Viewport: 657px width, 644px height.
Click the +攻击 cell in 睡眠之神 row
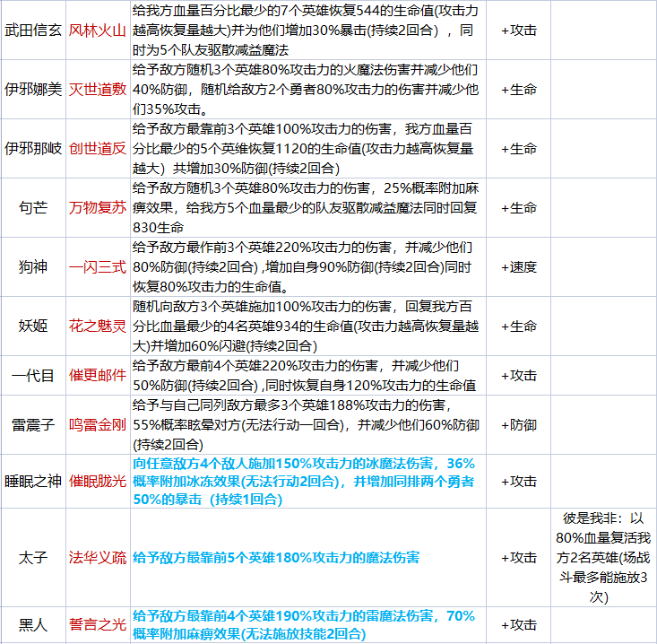click(x=519, y=482)
